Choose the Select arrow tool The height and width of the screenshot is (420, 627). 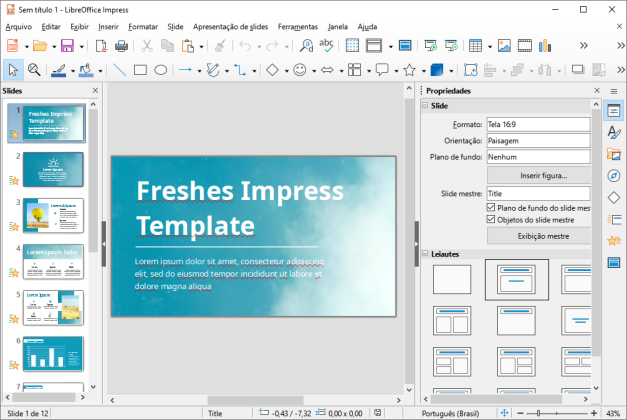pyautogui.click(x=13, y=70)
